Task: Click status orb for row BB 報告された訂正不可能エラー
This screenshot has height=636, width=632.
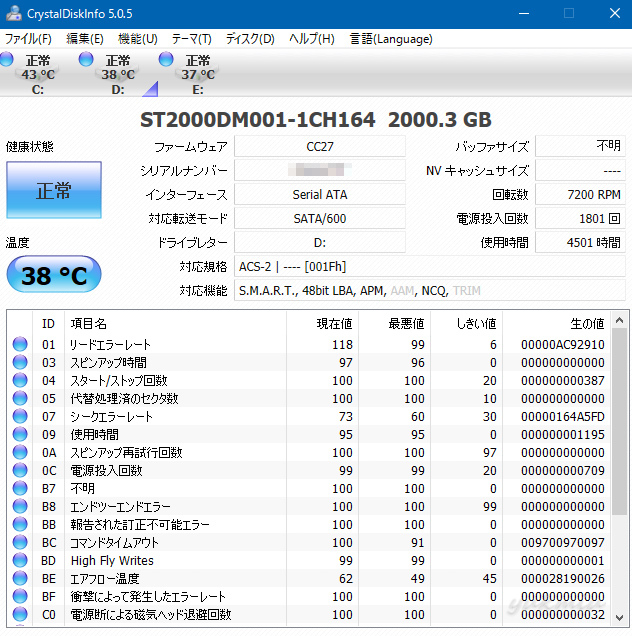Action: tap(20, 524)
